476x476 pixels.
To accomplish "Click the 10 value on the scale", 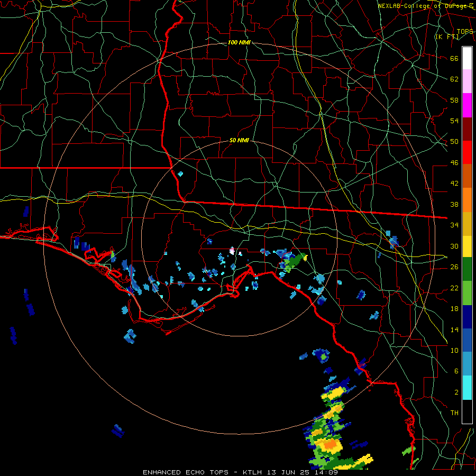I will (x=454, y=350).
